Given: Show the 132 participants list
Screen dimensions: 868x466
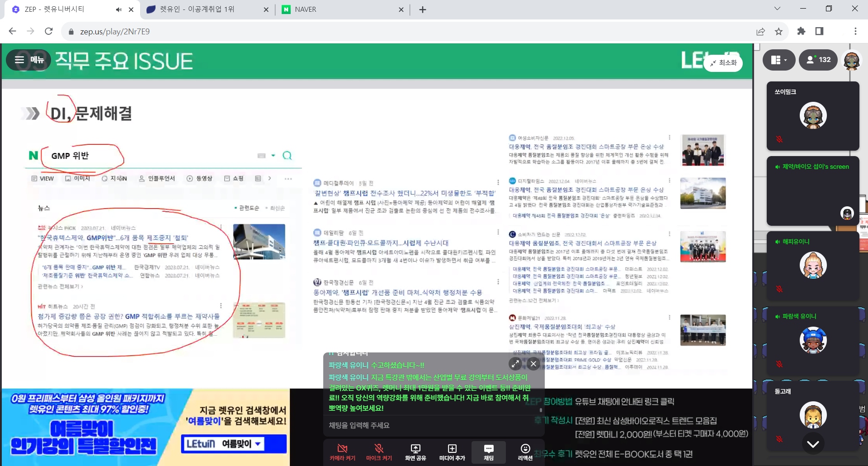Looking at the screenshot, I should tap(818, 60).
